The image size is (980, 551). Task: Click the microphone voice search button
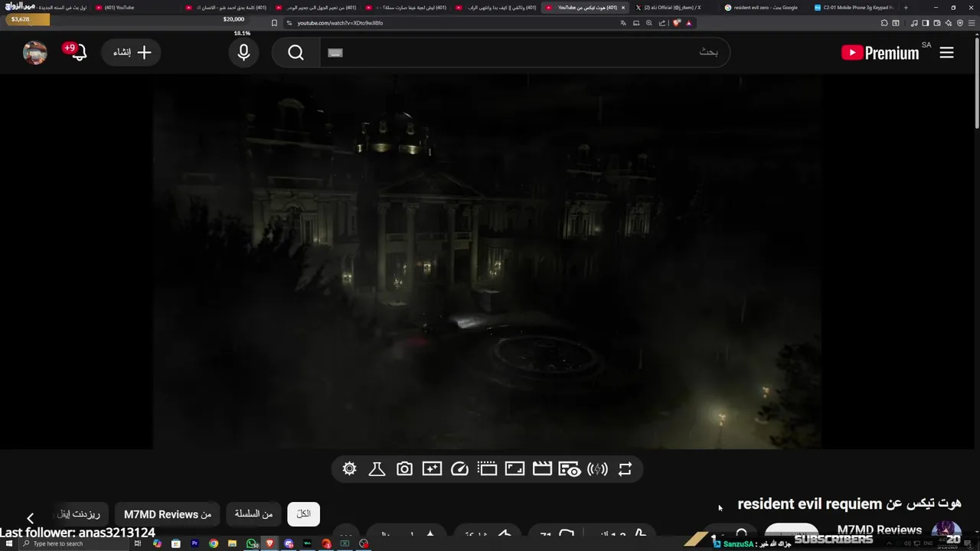[243, 52]
